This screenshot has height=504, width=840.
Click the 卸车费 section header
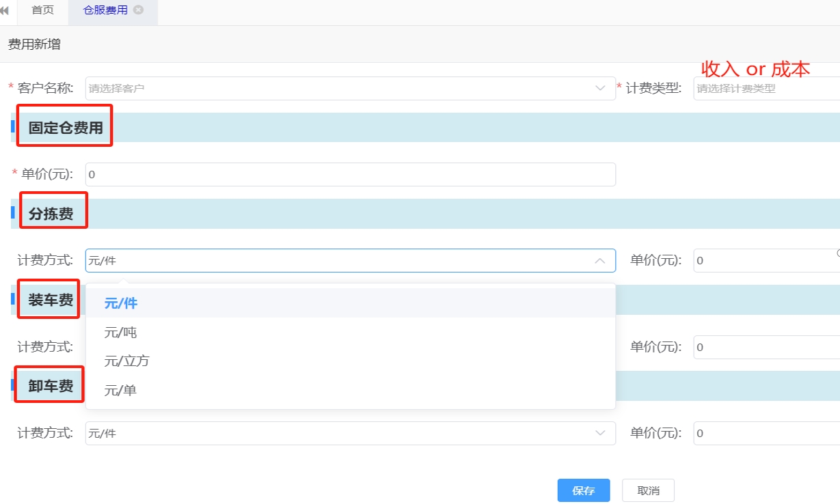(51, 386)
